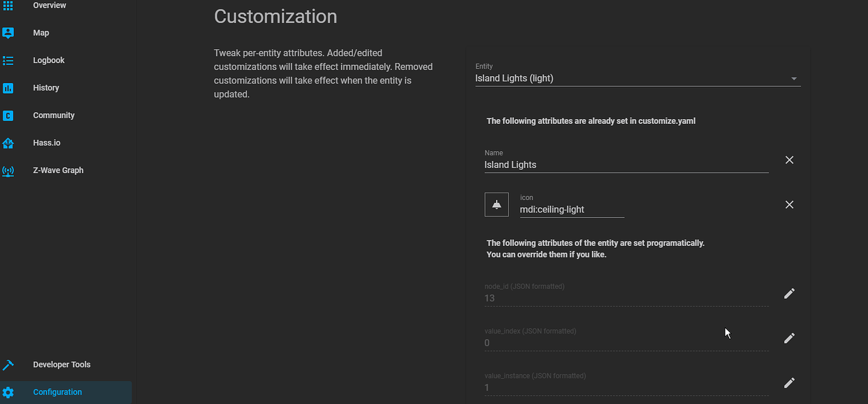Edit the value_instance attribute pencil icon
868x404 pixels.
[x=789, y=383]
